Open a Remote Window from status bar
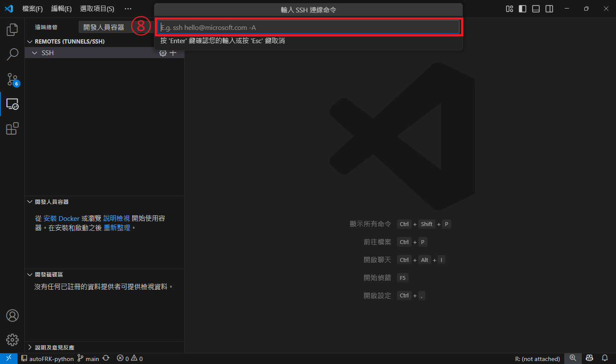616x364 pixels. (x=9, y=358)
